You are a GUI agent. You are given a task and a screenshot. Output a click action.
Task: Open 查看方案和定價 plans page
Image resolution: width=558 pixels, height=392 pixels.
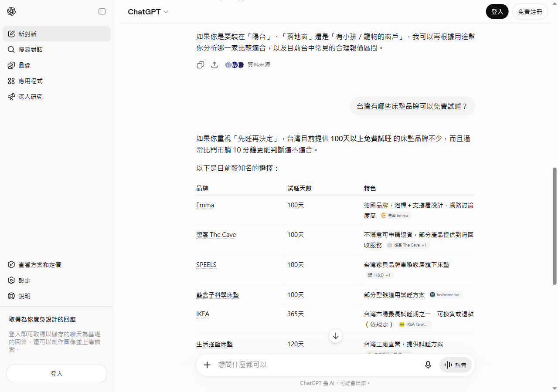coord(57,265)
